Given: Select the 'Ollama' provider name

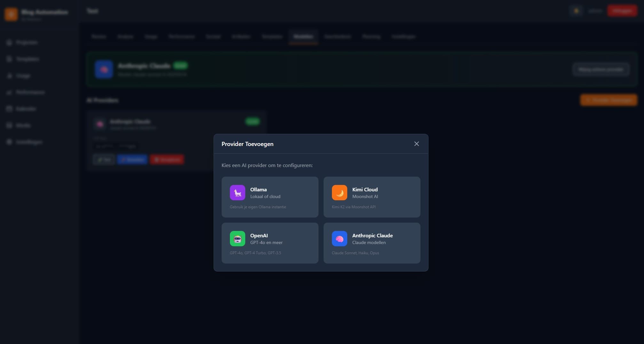Looking at the screenshot, I should tap(258, 189).
